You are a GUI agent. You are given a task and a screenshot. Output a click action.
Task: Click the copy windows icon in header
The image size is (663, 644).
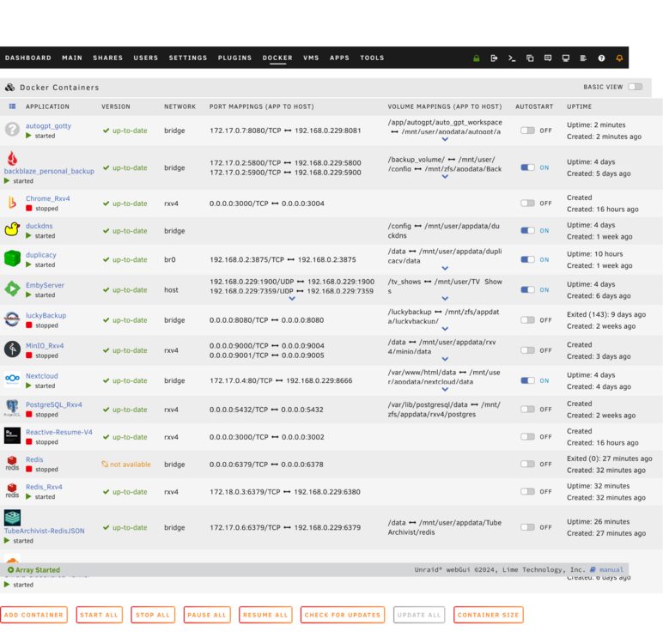[x=530, y=58]
